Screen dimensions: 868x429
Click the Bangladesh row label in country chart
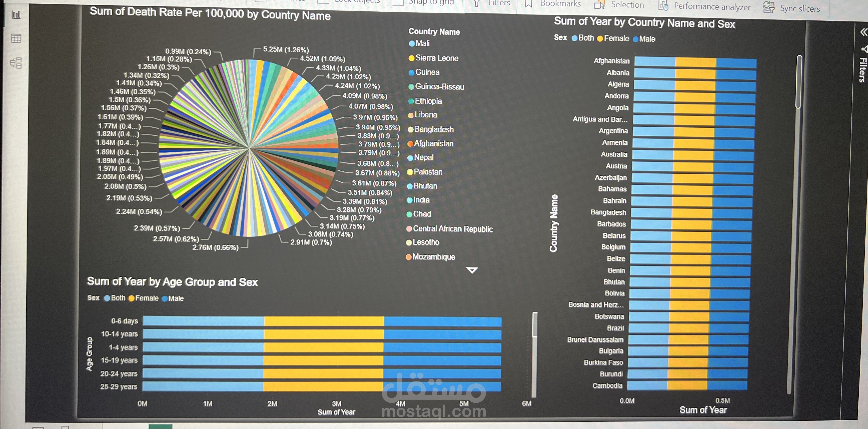[x=608, y=212]
